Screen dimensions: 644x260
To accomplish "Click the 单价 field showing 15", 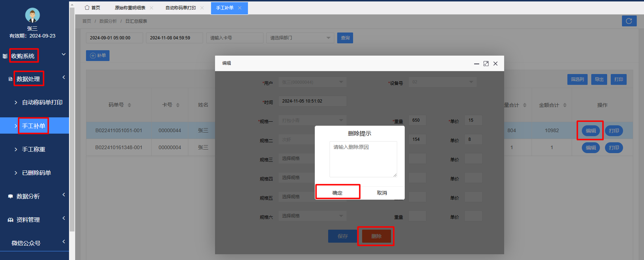I will pos(473,120).
